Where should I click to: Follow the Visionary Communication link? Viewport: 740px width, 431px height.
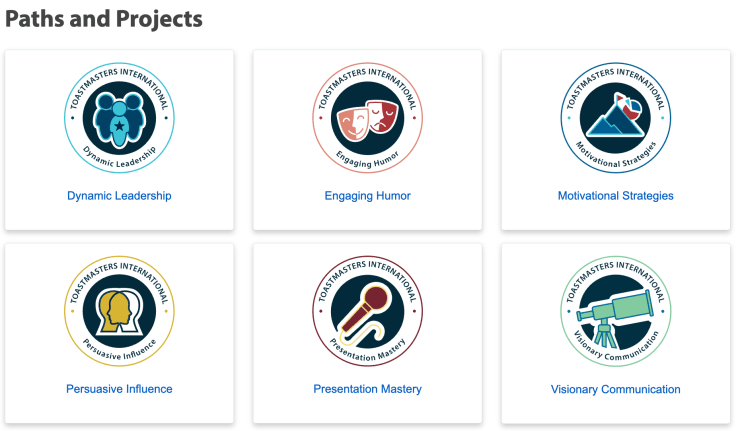coord(615,389)
